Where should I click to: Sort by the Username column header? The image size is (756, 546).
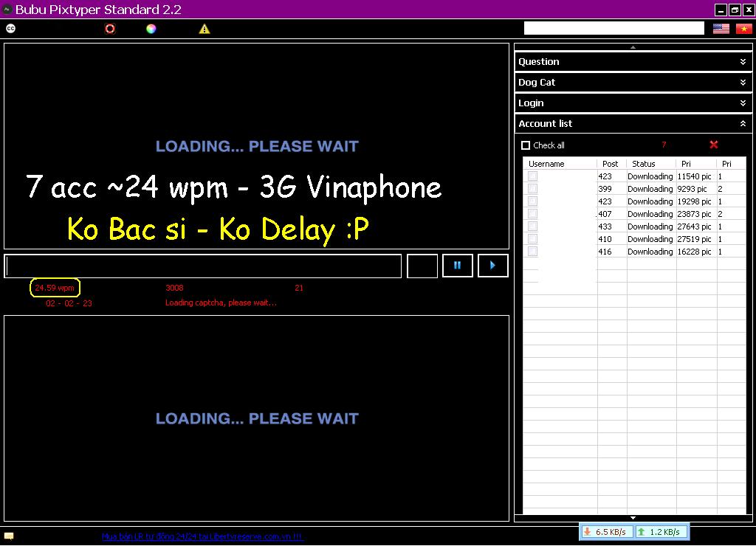coord(560,164)
